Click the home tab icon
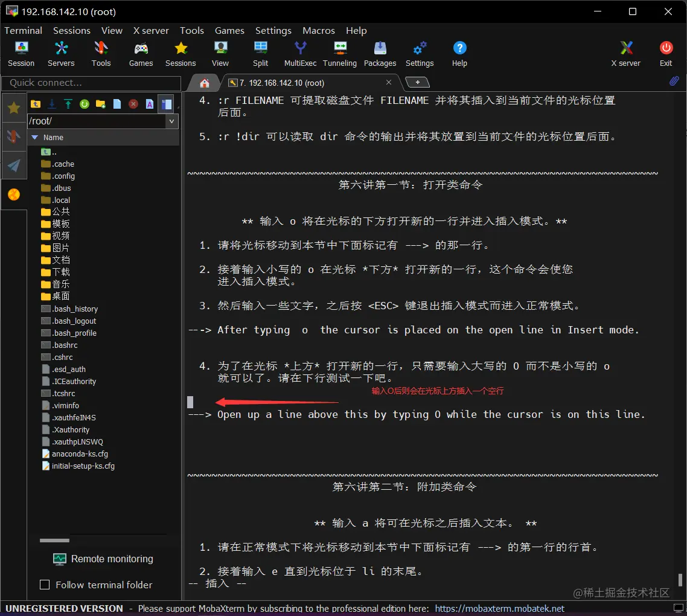 tap(204, 83)
